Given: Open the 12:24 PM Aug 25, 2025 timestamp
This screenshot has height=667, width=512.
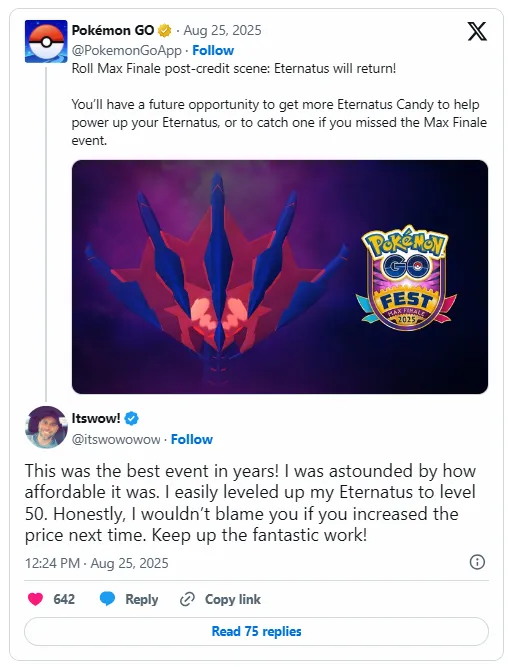Looking at the screenshot, I should [97, 563].
